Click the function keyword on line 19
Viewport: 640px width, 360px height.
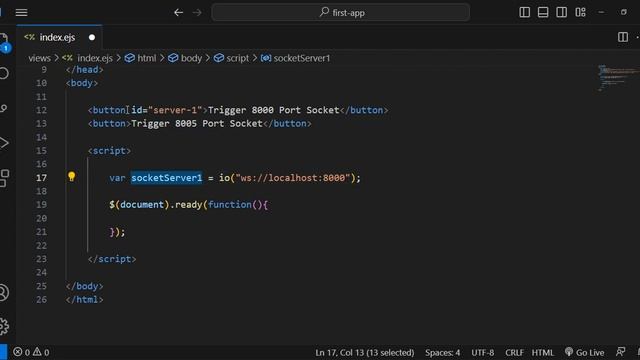[229, 204]
